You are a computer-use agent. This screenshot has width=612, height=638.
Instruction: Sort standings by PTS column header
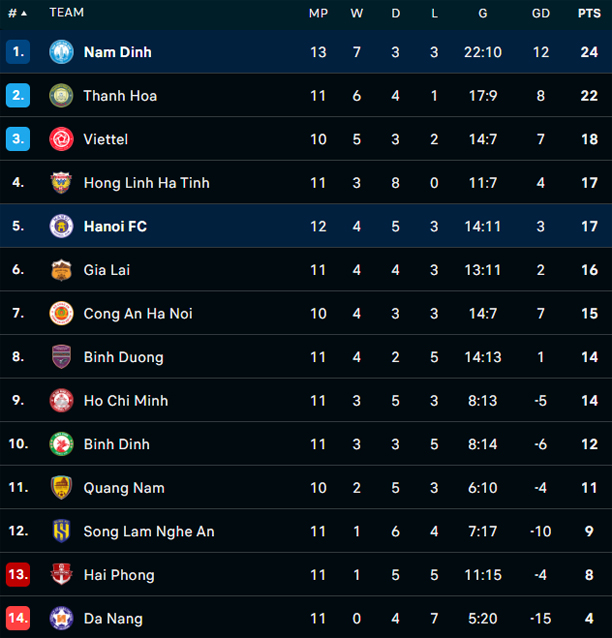tap(589, 13)
